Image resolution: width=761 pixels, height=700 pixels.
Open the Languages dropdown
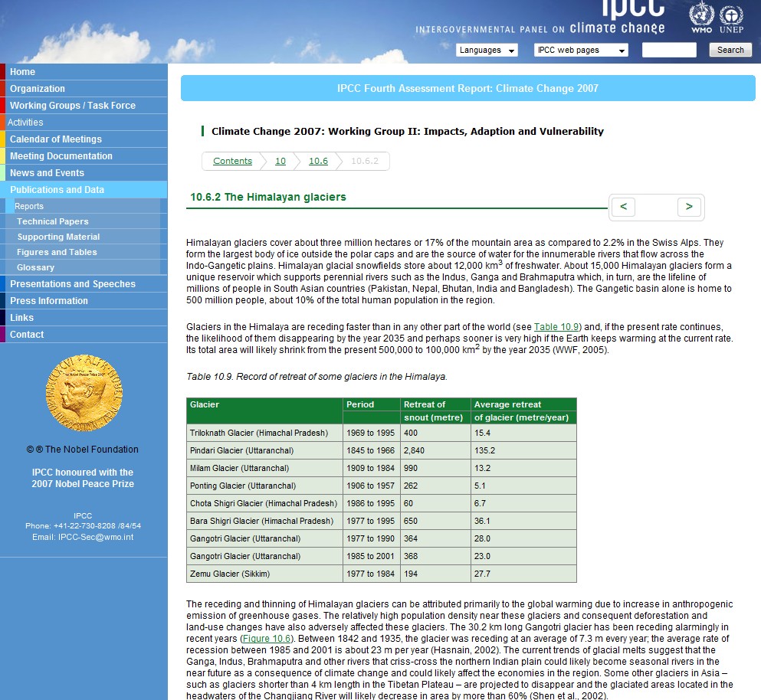pos(487,50)
